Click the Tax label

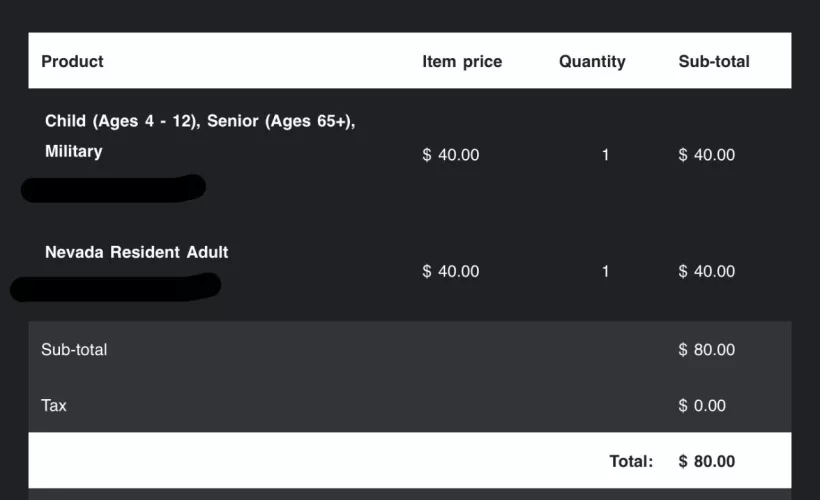point(54,405)
